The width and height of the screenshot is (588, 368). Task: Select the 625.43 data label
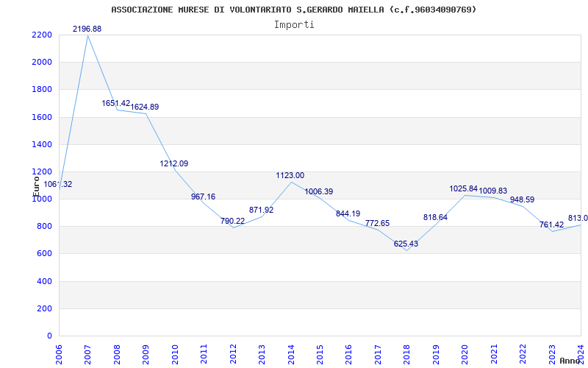tap(406, 244)
